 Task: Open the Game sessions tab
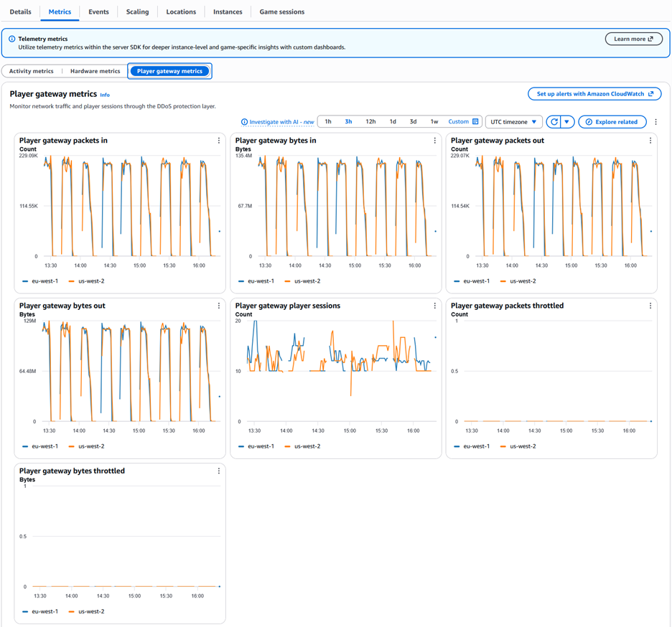282,12
